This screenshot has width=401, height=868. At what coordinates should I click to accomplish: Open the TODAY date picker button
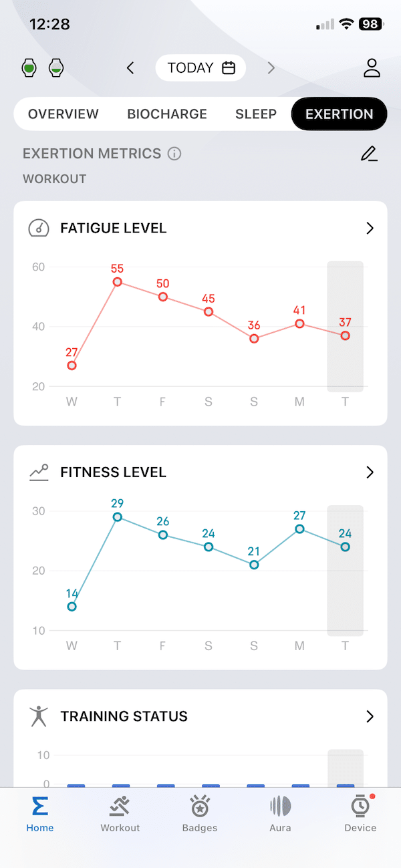tap(200, 67)
